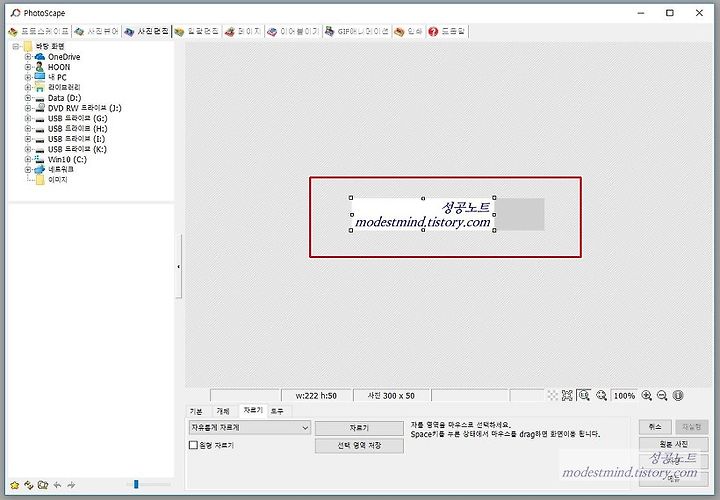Select the HOON folder in the tree

point(59,67)
